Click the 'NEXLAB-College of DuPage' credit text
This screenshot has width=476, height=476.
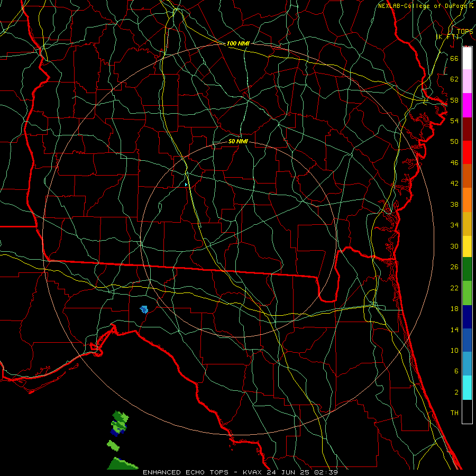(423, 6)
